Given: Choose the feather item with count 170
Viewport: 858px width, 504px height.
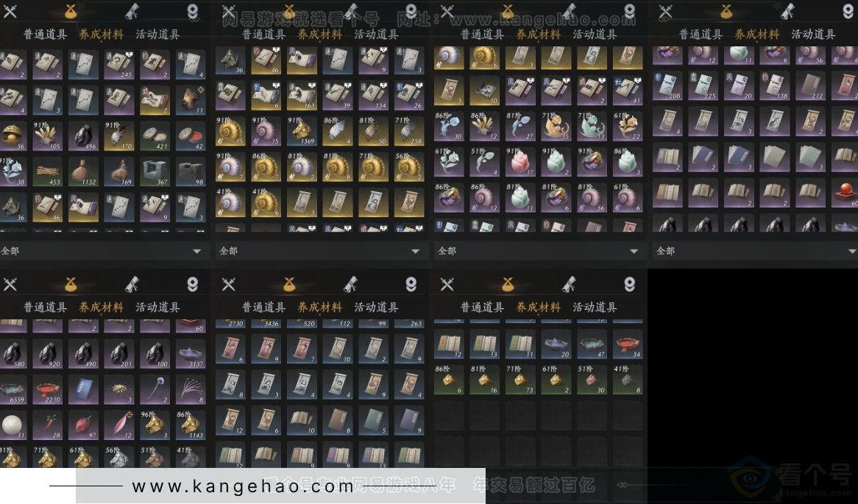Looking at the screenshot, I should coord(118,135).
